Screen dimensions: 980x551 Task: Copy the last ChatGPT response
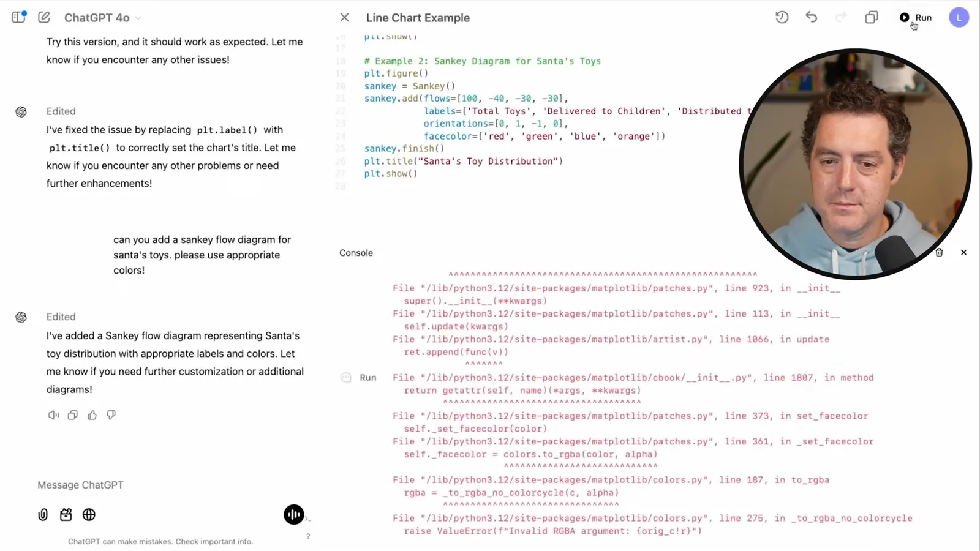pyautogui.click(x=72, y=415)
